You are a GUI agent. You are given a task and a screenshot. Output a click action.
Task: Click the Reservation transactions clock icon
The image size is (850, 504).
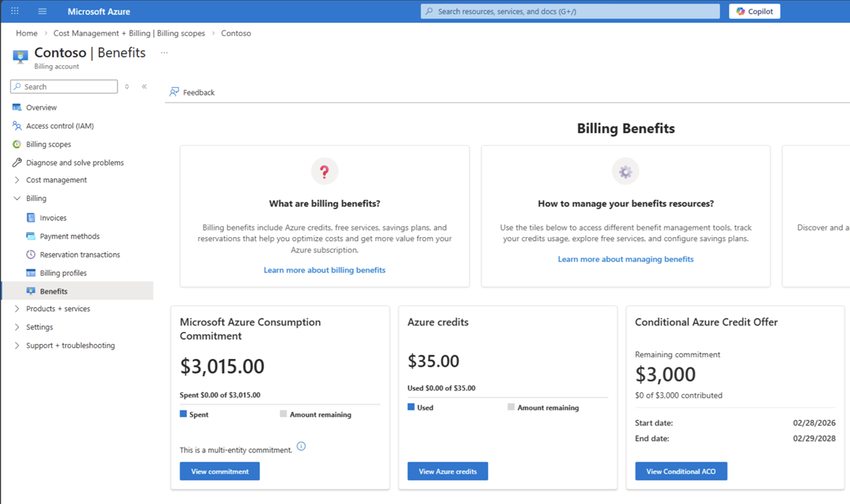point(30,255)
